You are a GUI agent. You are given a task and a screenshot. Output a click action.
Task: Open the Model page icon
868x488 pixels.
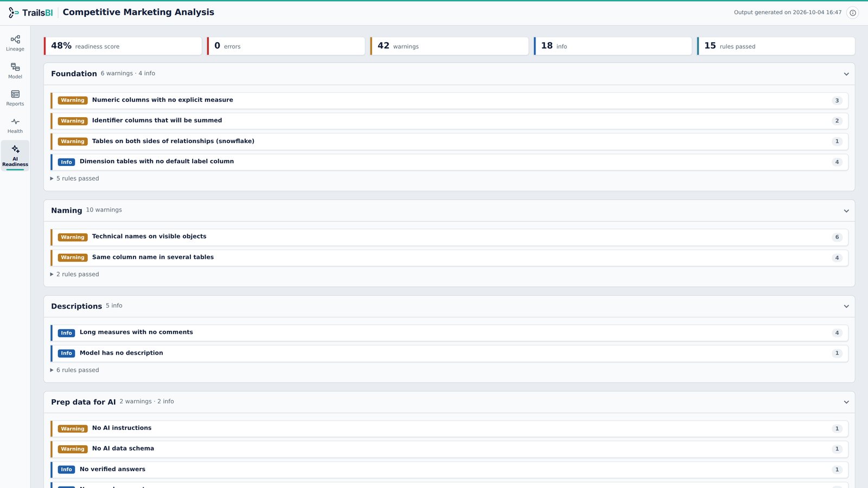click(15, 67)
